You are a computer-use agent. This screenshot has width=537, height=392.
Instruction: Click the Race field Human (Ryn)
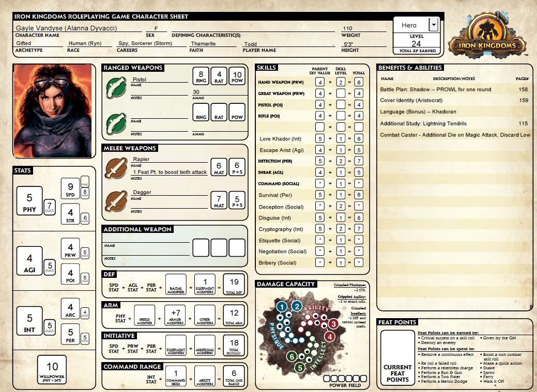point(89,43)
